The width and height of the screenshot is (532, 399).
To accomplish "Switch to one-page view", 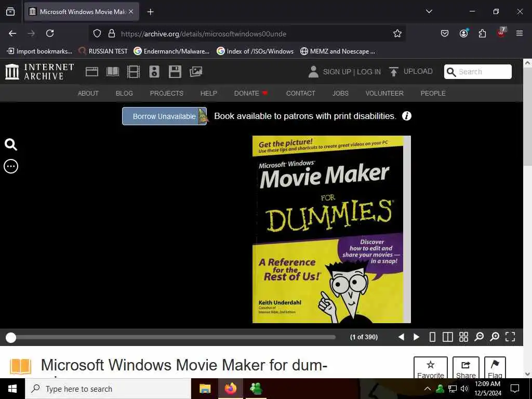I will (432, 337).
